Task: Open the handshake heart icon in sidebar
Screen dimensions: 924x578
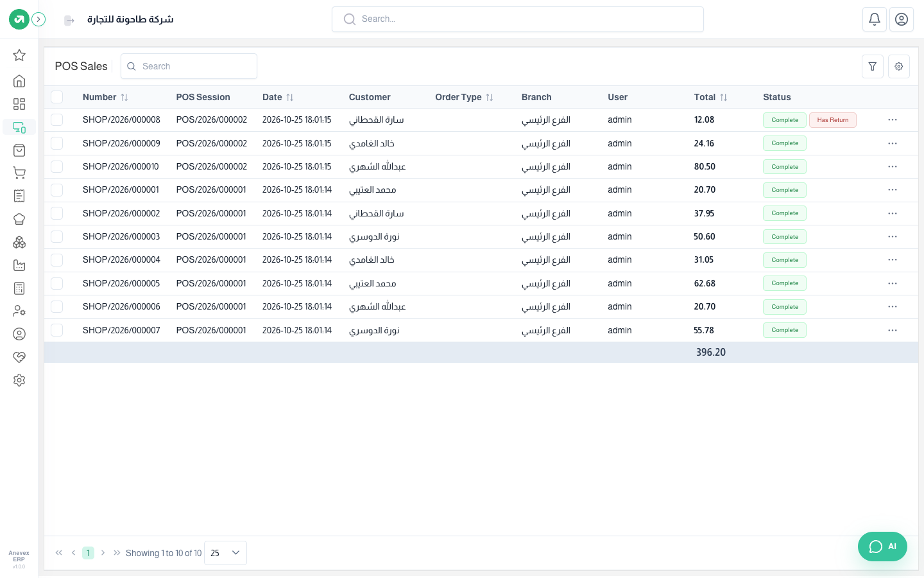Action: click(19, 357)
